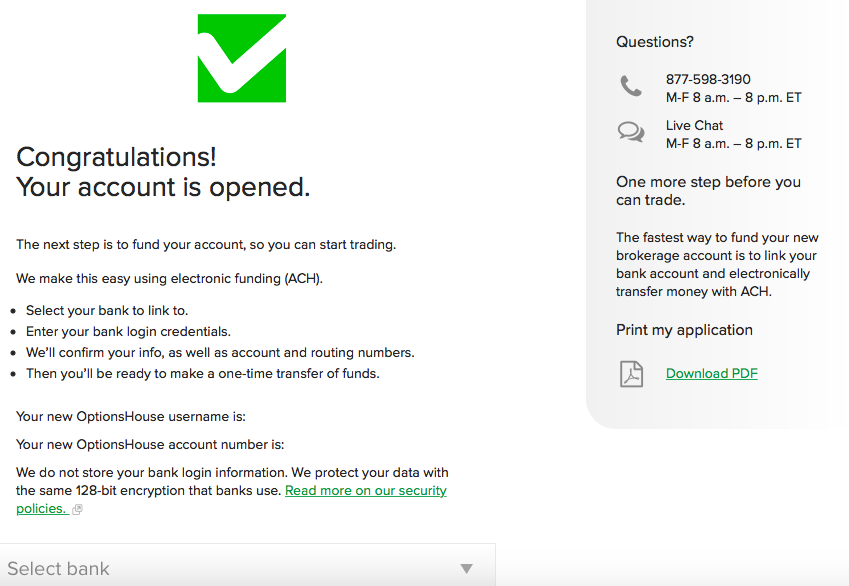Open the Select bank combo box
Viewport: 849px width, 586px height.
pyautogui.click(x=240, y=569)
